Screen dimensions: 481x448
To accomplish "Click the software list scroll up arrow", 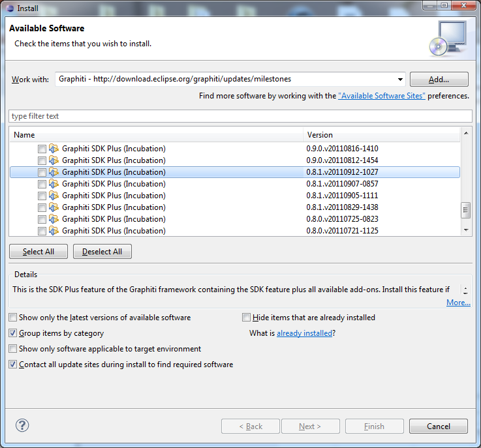I will 466,133.
